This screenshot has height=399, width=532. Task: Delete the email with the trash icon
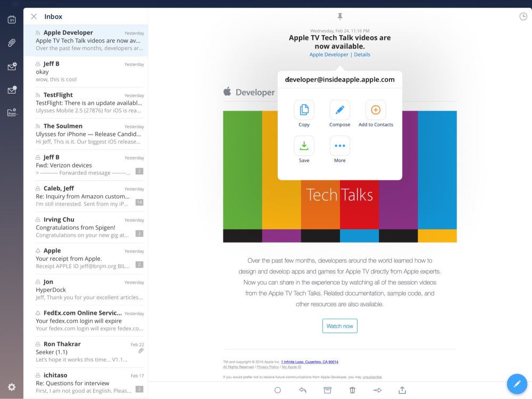(x=352, y=390)
